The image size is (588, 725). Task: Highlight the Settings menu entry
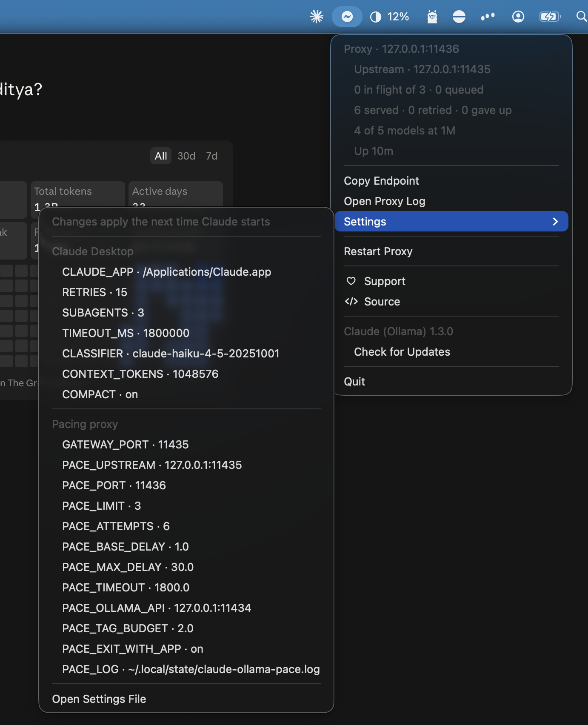point(451,221)
